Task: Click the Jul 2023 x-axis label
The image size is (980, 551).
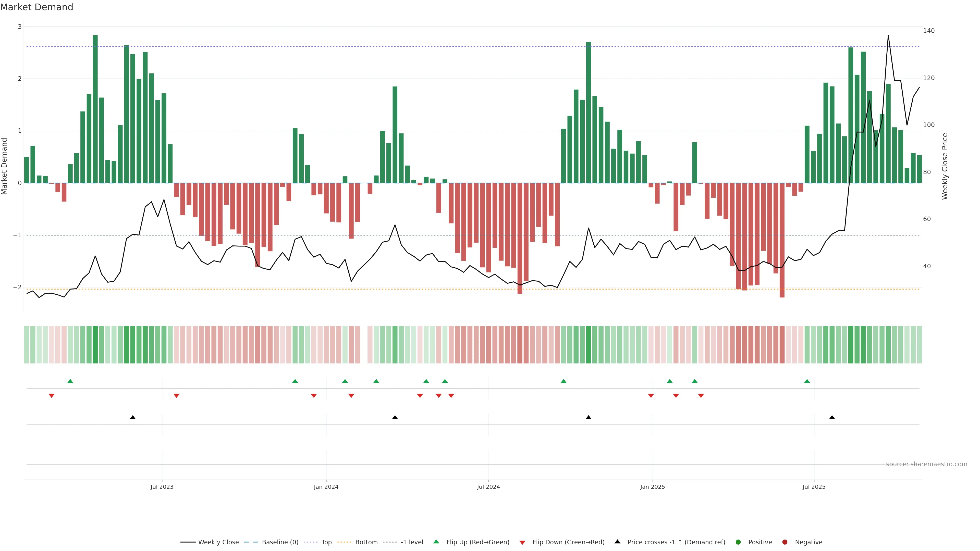Action: point(162,487)
